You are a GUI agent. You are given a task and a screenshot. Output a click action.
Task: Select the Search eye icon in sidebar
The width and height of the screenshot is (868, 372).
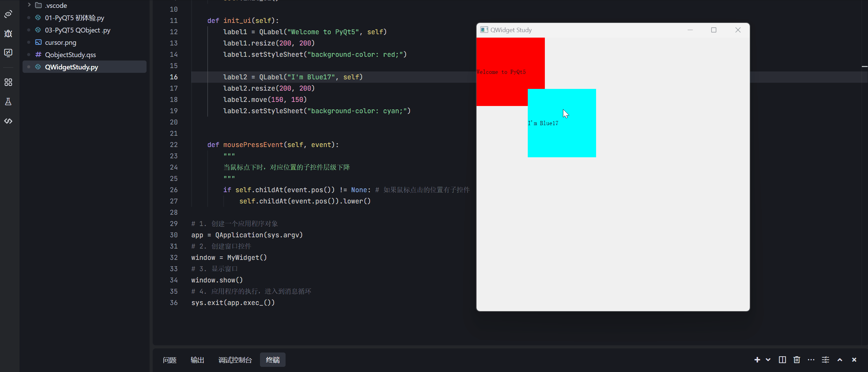click(8, 14)
